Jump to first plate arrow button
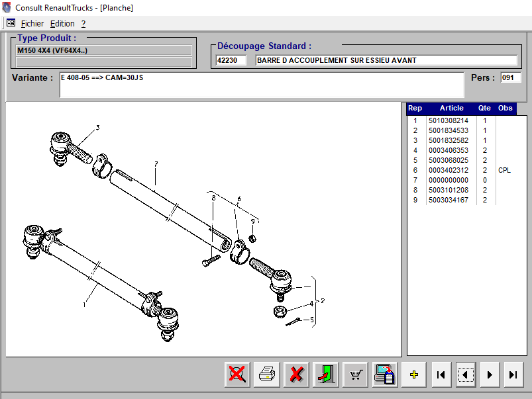Image resolution: width=532 pixels, height=399 pixels. coord(441,375)
